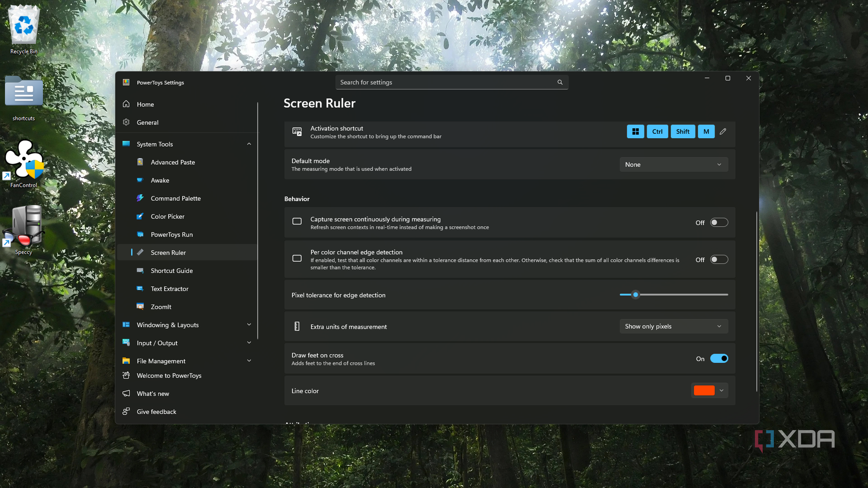Expand Windowing & Layouts chevron
This screenshot has height=488, width=868.
(249, 324)
